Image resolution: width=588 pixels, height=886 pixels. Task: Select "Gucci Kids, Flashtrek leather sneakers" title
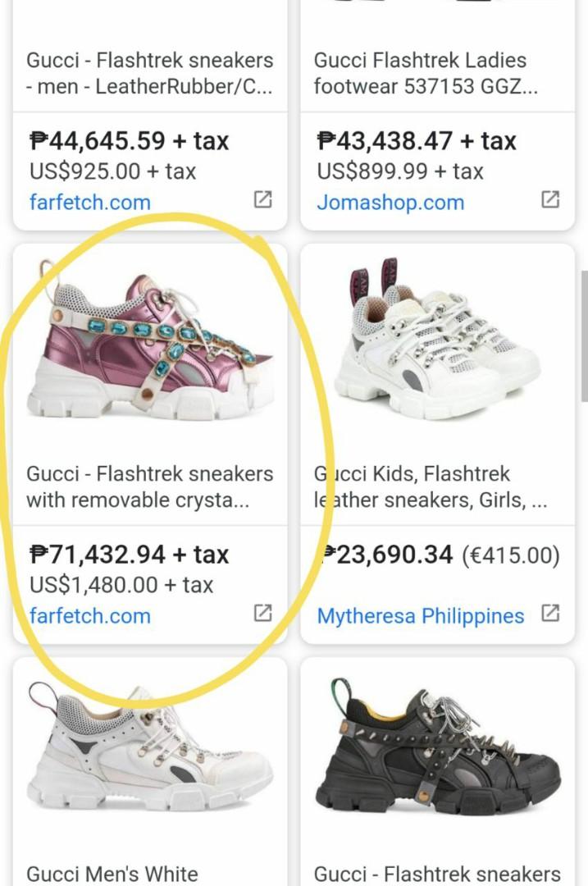pos(431,486)
